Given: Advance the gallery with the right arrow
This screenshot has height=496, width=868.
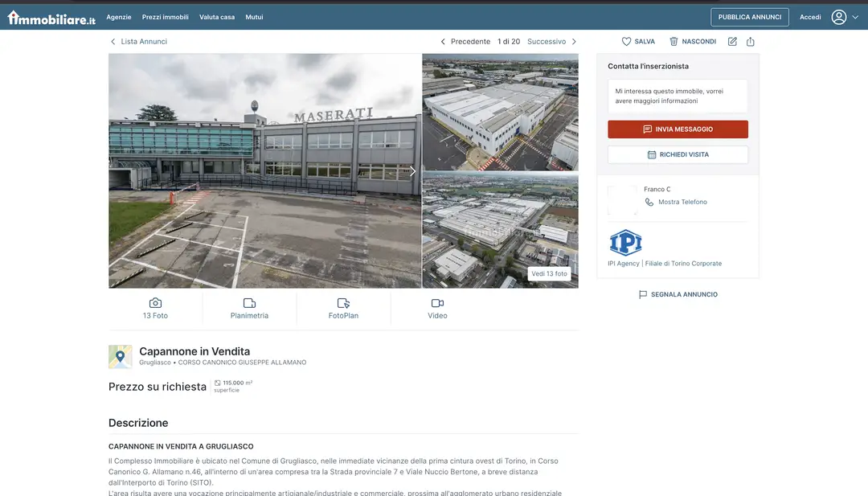Looking at the screenshot, I should (x=412, y=171).
